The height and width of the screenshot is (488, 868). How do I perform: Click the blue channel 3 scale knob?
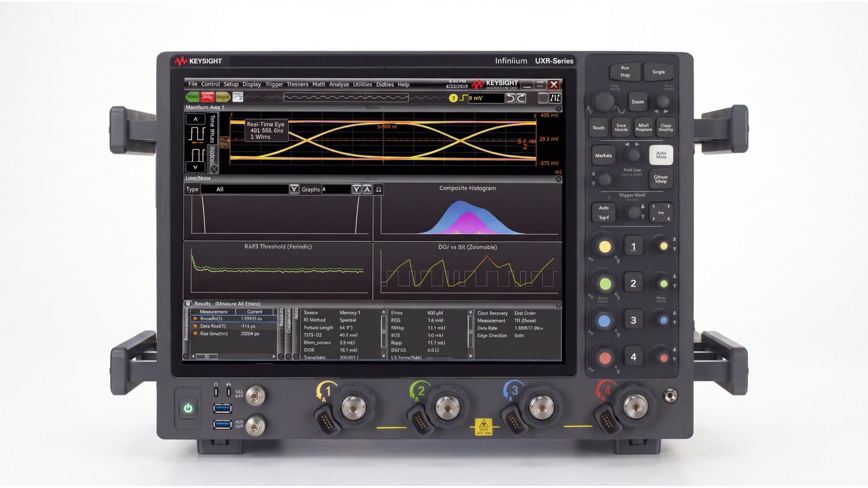tap(604, 320)
